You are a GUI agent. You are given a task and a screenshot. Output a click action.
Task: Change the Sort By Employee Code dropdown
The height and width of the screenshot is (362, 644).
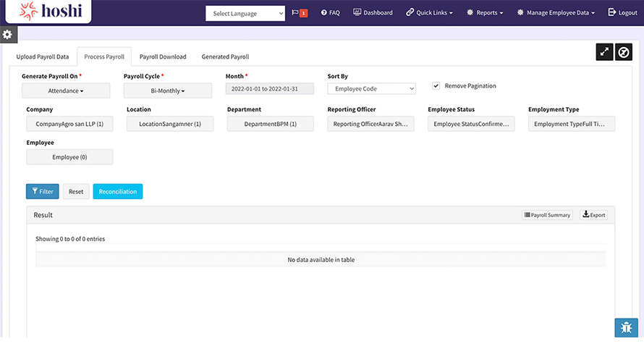point(371,88)
